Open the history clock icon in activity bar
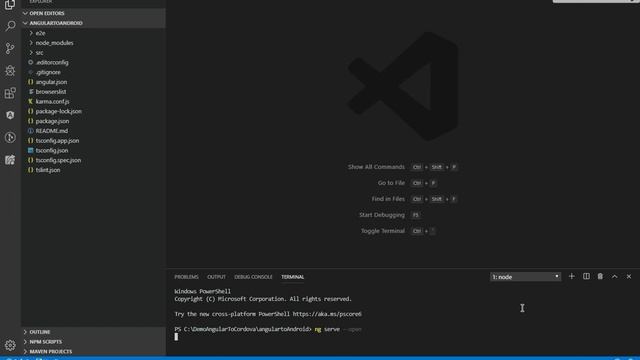This screenshot has height=360, width=640. point(10,138)
